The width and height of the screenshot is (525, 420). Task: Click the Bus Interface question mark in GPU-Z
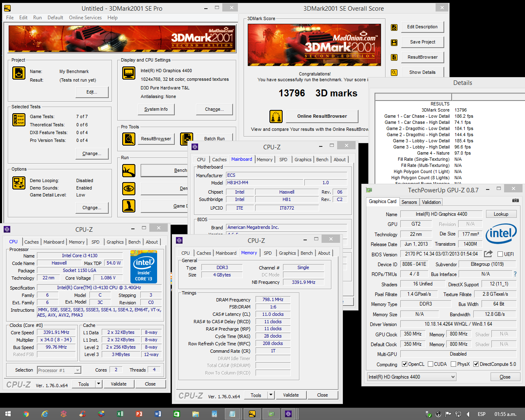tap(515, 274)
